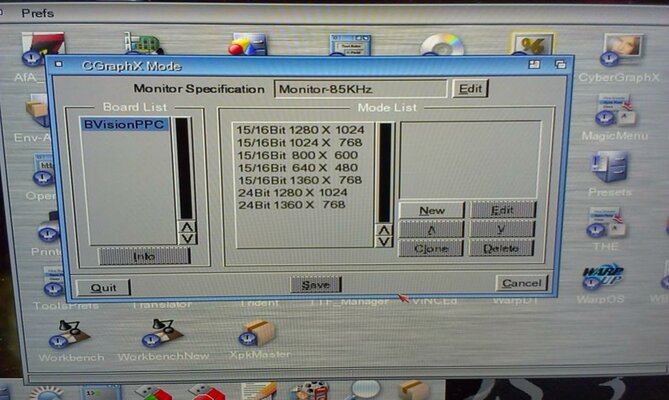Open the CyberGraphX prefs icon
The height and width of the screenshot is (400, 669).
(622, 51)
